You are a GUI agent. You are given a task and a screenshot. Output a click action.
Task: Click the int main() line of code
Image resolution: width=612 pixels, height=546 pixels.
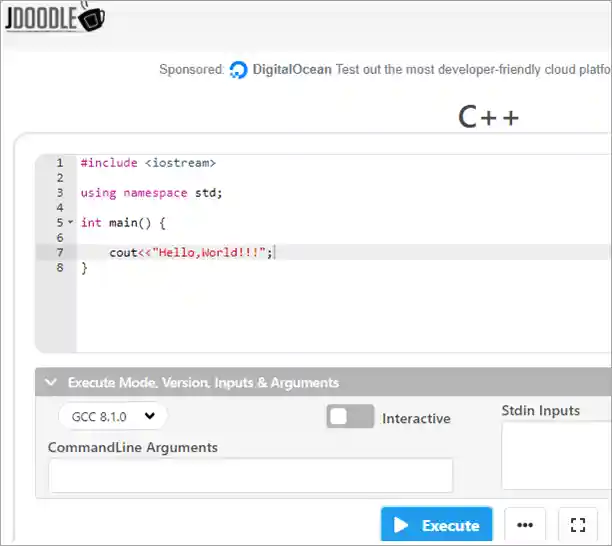122,222
